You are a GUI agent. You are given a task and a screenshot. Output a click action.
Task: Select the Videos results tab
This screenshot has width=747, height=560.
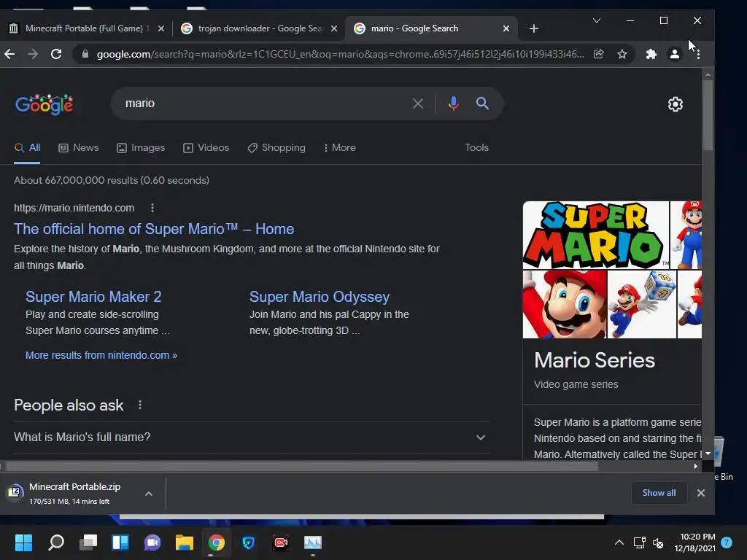click(x=206, y=147)
